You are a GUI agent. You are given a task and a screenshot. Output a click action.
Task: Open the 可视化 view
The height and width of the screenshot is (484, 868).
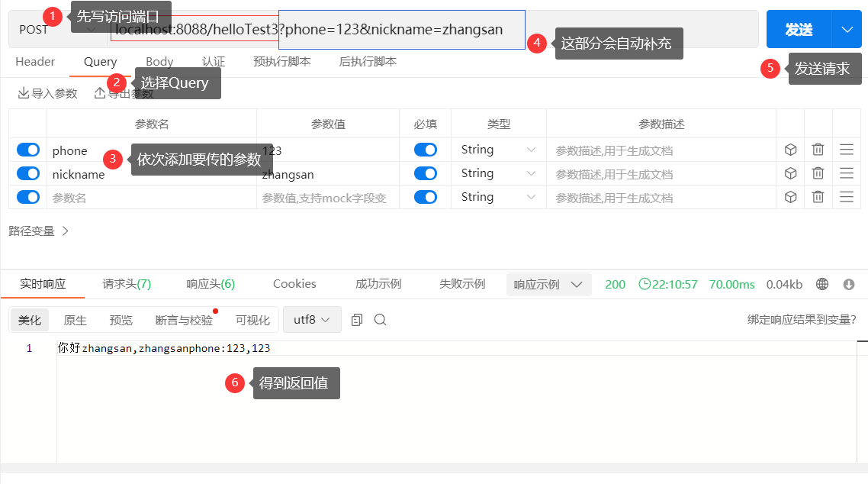point(252,320)
